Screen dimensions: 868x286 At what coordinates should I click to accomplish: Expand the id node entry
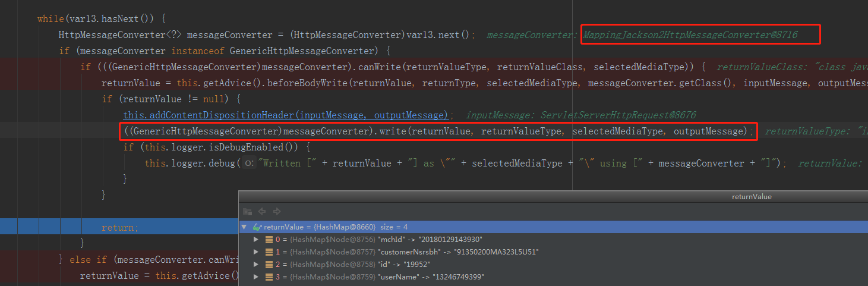(256, 264)
